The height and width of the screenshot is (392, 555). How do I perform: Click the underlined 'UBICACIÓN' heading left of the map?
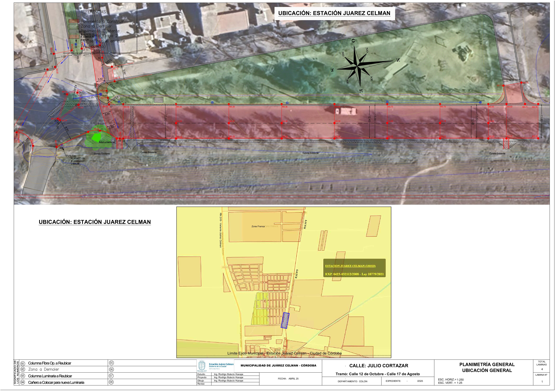tap(95, 222)
